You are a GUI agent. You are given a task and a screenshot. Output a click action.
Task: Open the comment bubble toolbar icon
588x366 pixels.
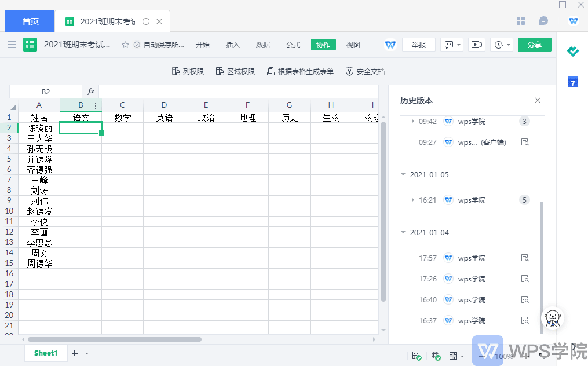tap(448, 45)
